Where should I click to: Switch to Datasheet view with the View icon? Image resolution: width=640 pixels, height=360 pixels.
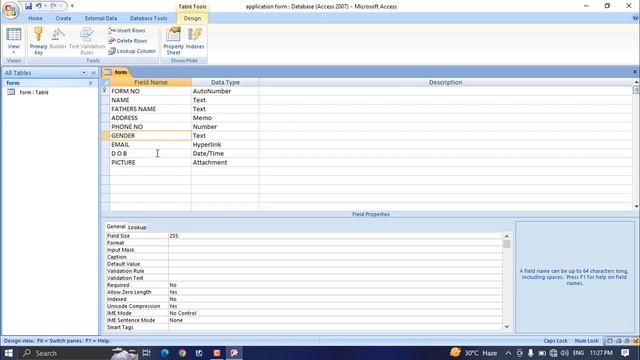coord(13,35)
